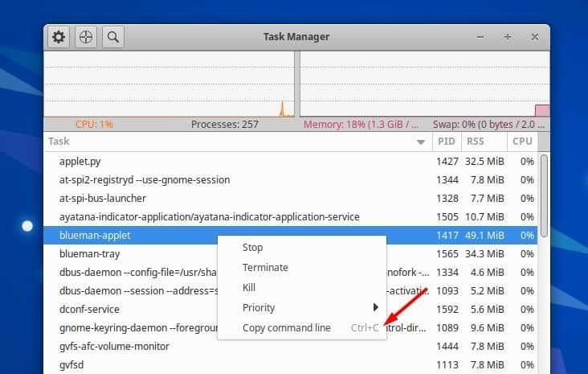Select the blueman-tray process row
Image resolution: width=588 pixels, height=374 pixels.
coord(291,254)
